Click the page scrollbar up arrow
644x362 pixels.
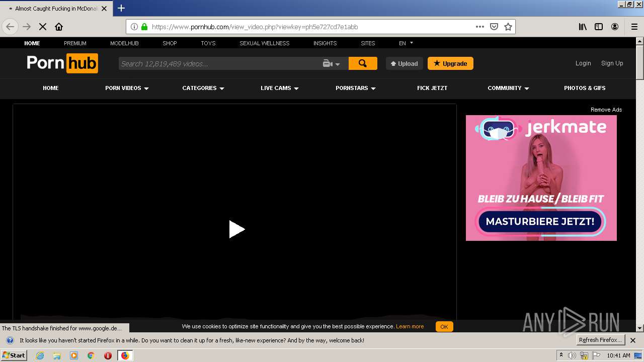pyautogui.click(x=640, y=41)
